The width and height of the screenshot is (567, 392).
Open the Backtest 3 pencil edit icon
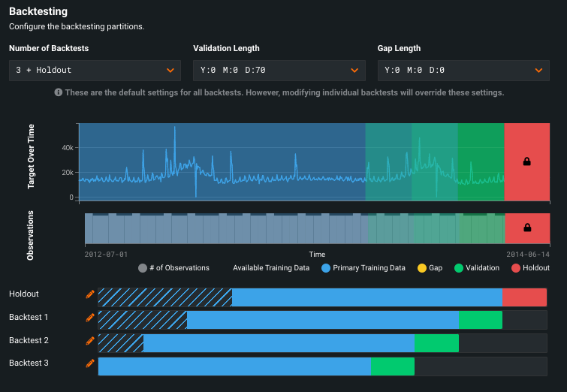[90, 363]
